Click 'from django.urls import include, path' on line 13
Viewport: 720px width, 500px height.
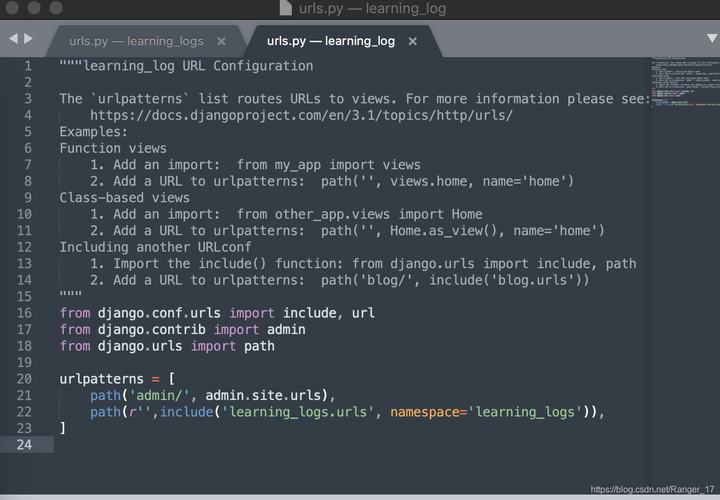pyautogui.click(x=494, y=264)
